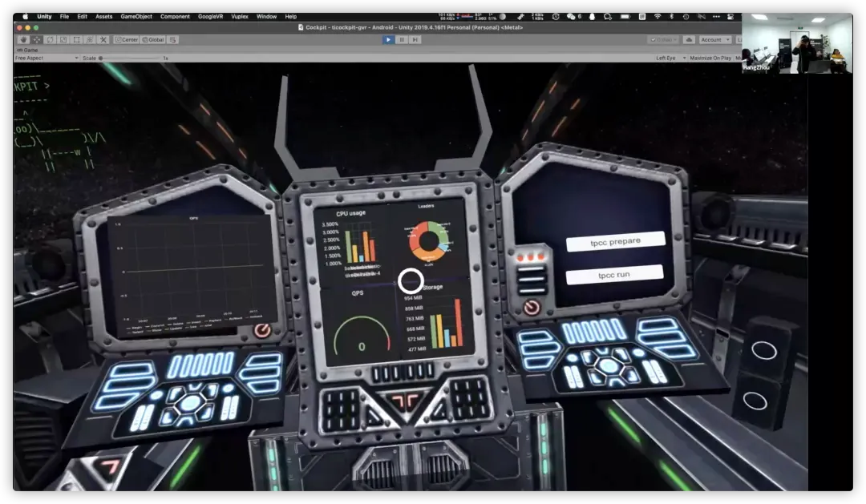Toggle Maximize On Play

click(x=710, y=58)
